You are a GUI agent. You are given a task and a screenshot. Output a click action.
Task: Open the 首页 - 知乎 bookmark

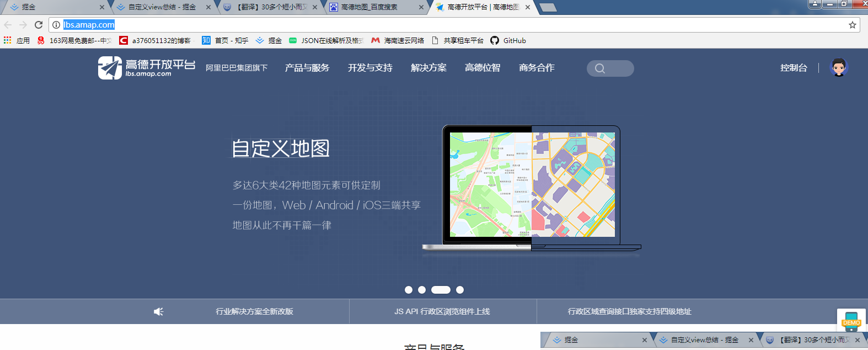point(225,40)
